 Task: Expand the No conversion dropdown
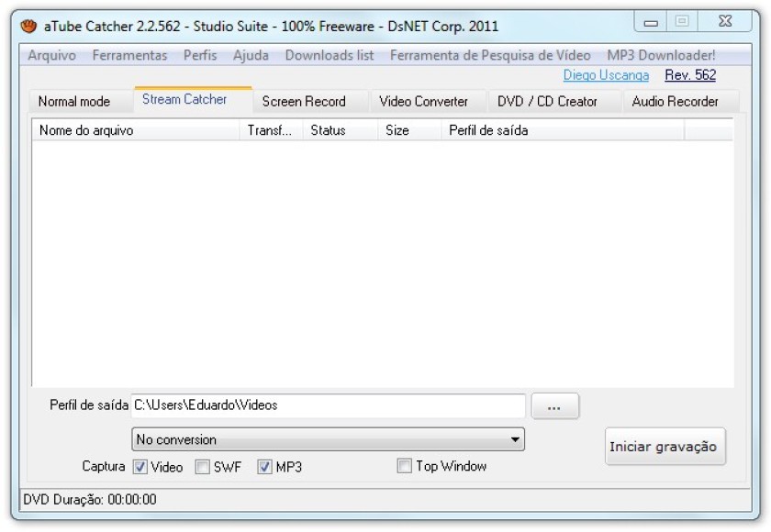click(328, 439)
